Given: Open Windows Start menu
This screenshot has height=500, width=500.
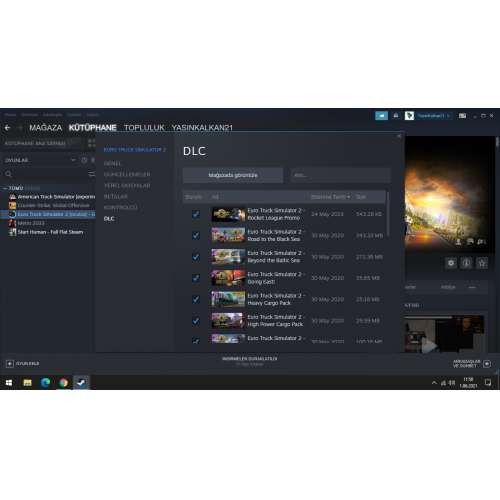Looking at the screenshot, I should pyautogui.click(x=9, y=383).
